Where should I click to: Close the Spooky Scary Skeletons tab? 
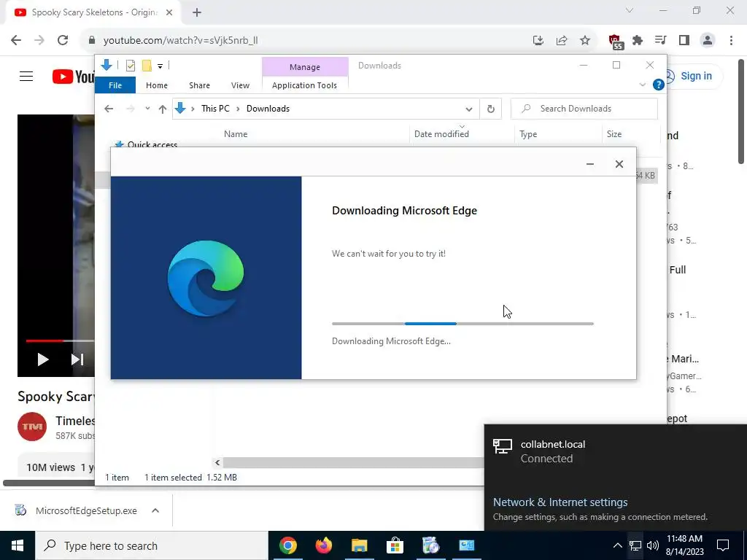[169, 13]
